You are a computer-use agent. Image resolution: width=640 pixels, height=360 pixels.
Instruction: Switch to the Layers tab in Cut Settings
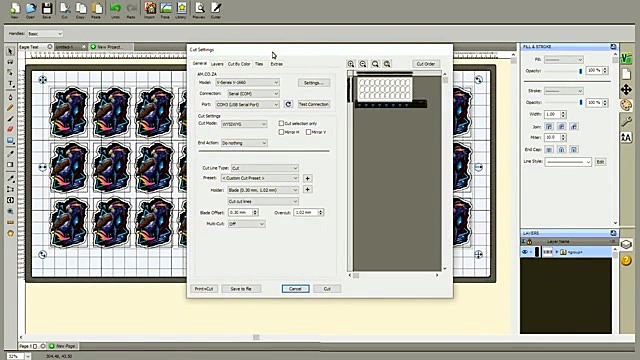click(x=217, y=64)
